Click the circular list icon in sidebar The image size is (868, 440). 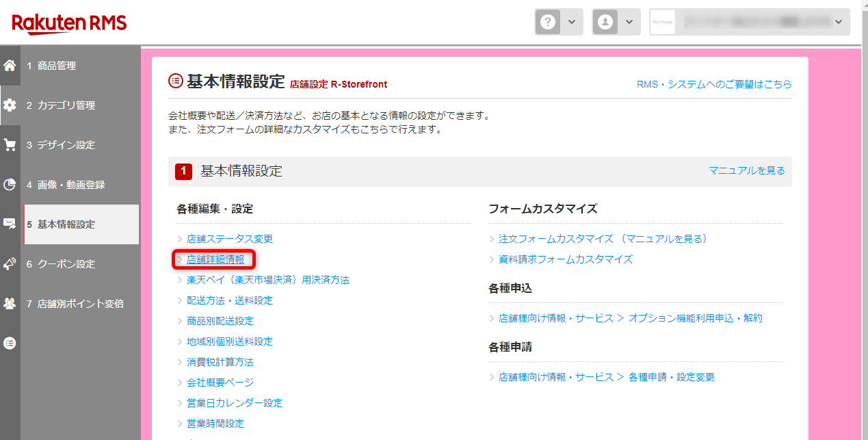tap(10, 343)
